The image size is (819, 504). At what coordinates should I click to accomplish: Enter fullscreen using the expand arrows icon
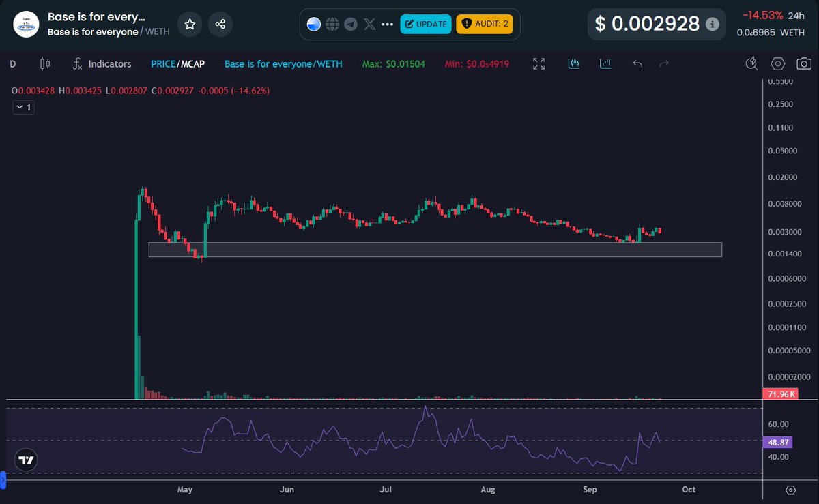(x=538, y=63)
